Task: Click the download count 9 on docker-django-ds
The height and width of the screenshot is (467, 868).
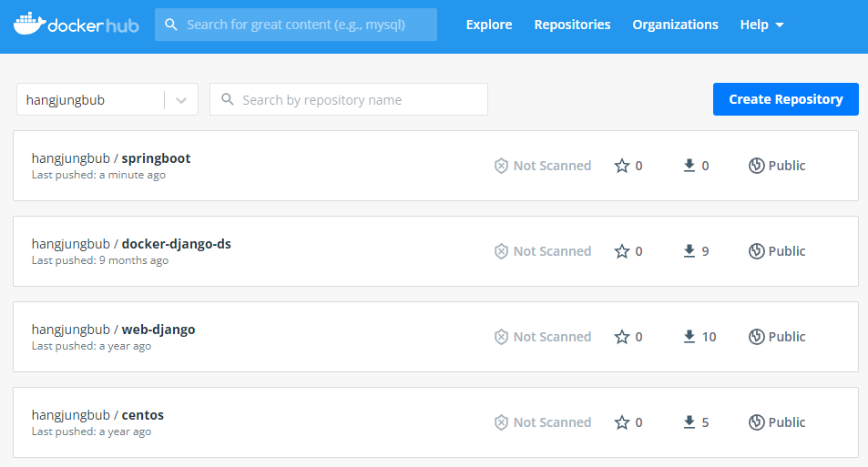Action: click(705, 251)
